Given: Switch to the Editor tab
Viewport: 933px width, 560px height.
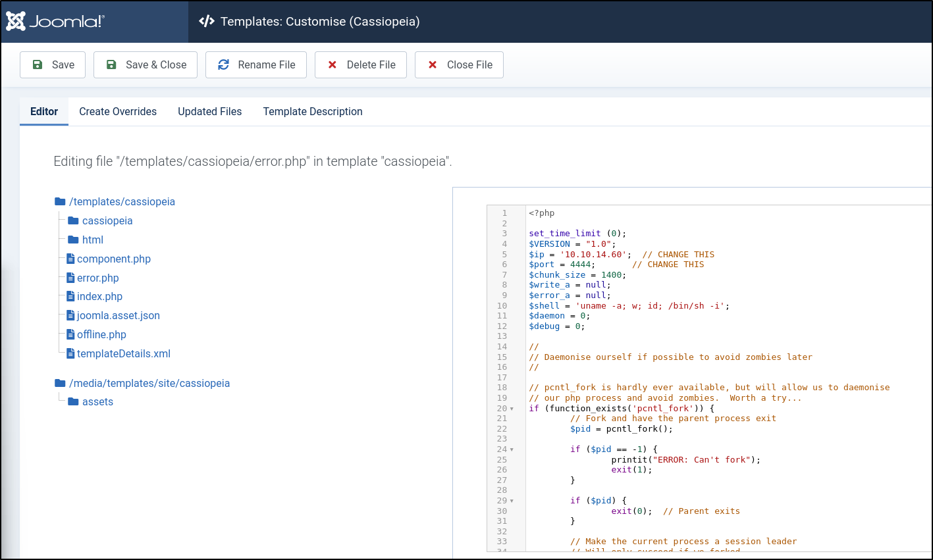Looking at the screenshot, I should pyautogui.click(x=44, y=111).
